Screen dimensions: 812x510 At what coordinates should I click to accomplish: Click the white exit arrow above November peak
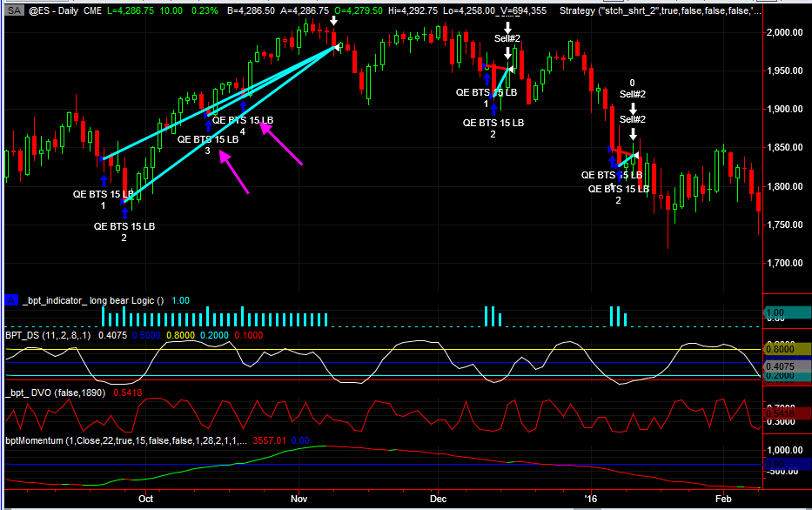click(x=333, y=21)
